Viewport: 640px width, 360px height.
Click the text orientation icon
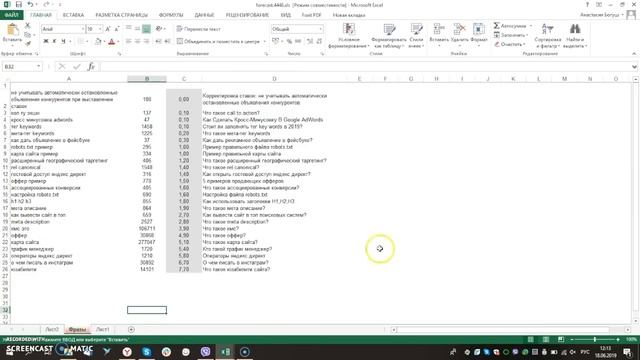click(159, 29)
